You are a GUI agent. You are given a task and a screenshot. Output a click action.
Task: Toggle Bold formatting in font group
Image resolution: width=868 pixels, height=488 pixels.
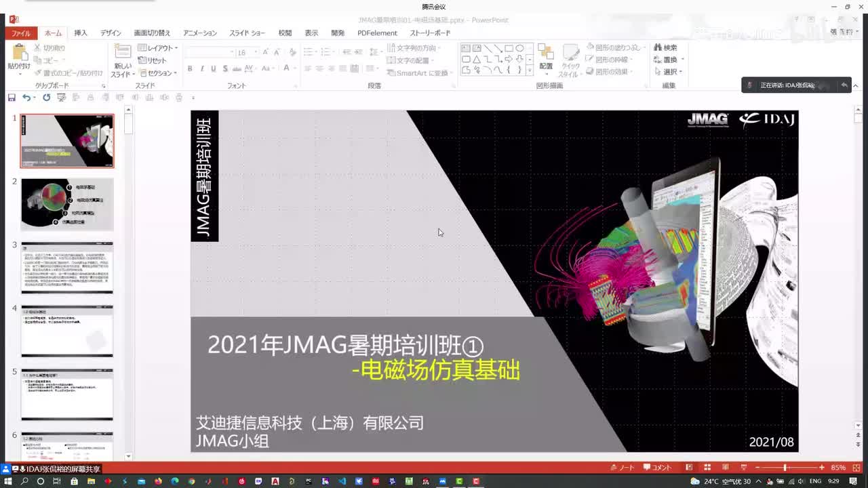coord(190,68)
